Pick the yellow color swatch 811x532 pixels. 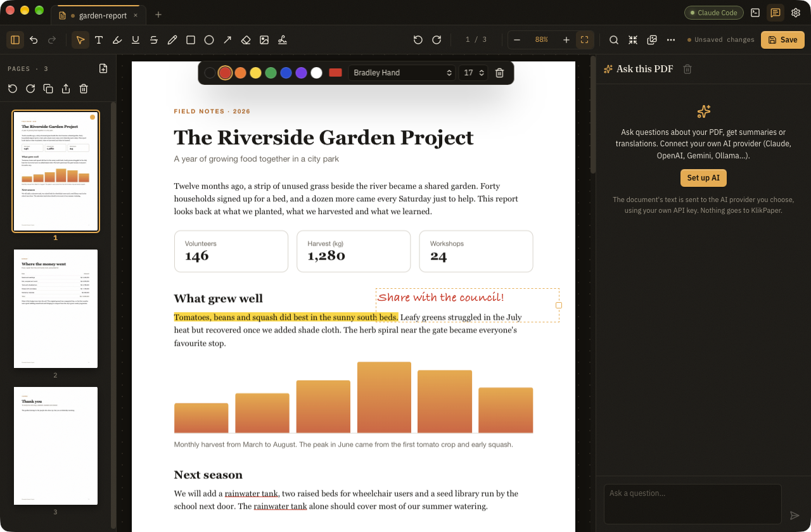point(255,73)
